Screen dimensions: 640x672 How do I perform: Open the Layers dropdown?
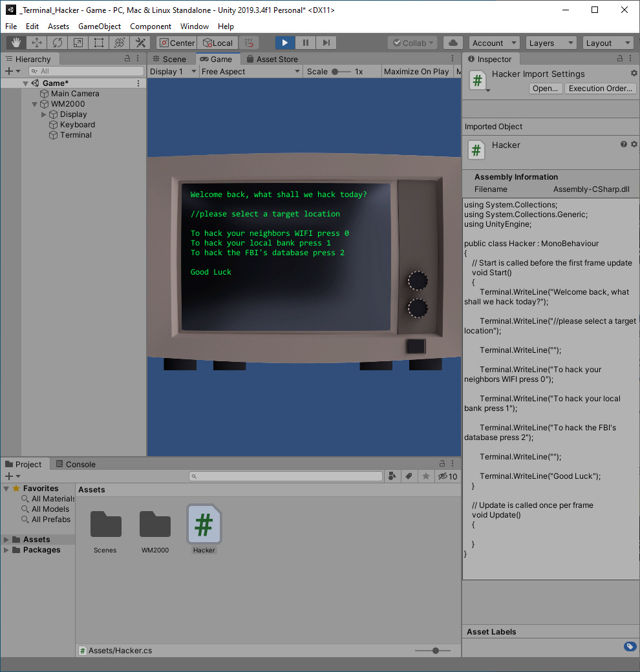click(550, 43)
